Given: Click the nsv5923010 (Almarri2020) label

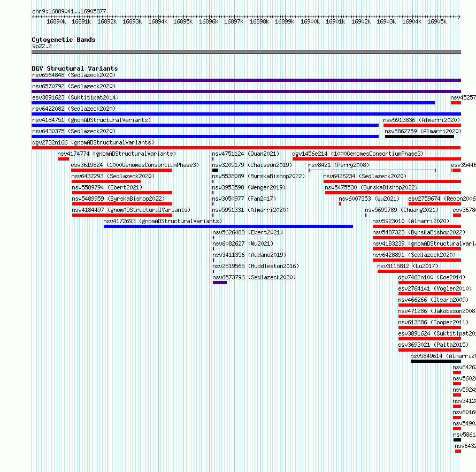Looking at the screenshot, I should click(411, 221).
